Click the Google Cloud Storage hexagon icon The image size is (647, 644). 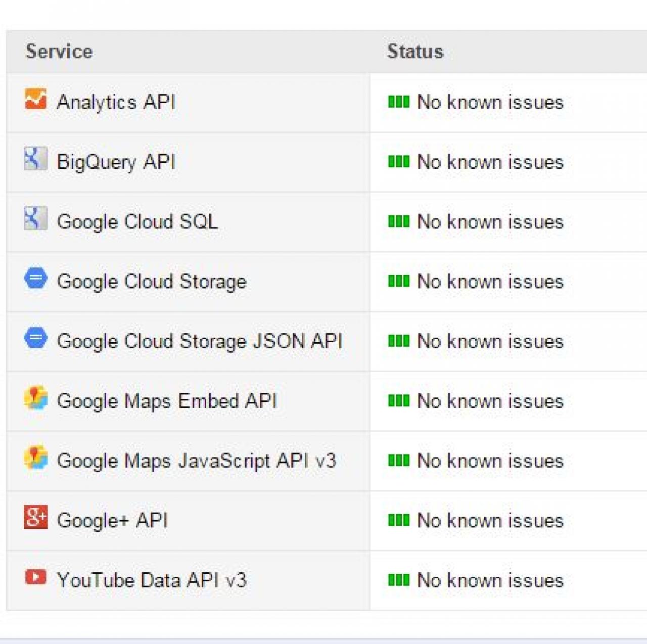[35, 279]
